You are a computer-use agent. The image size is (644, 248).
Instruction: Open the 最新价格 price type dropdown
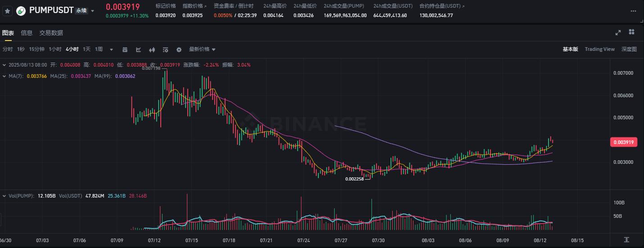[x=202, y=50]
